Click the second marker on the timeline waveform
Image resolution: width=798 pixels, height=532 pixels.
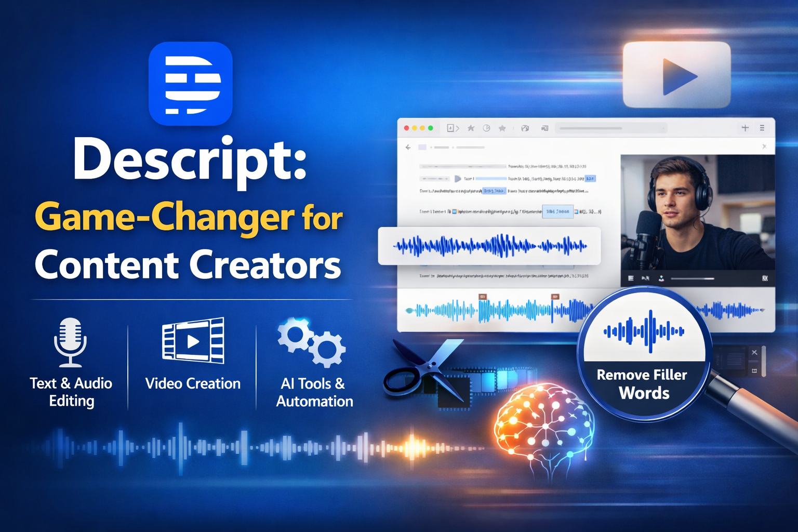click(555, 297)
